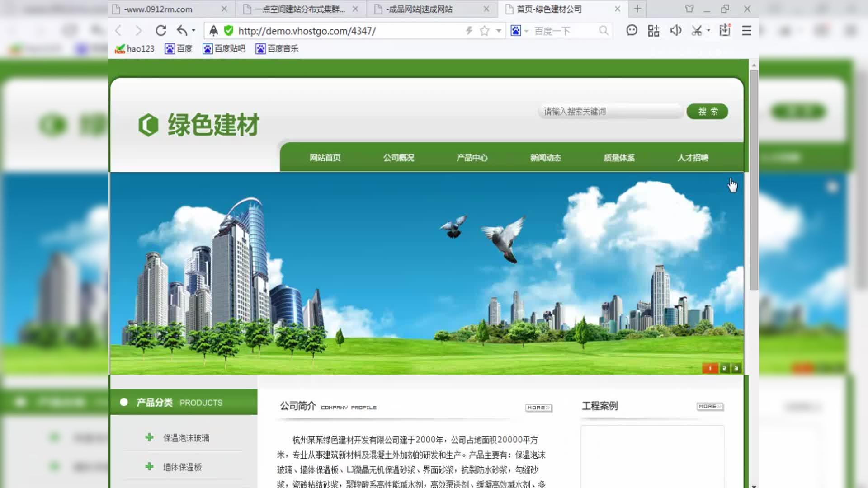Open the 产品中心 navigation menu item
This screenshot has width=868, height=488.
pyautogui.click(x=472, y=158)
